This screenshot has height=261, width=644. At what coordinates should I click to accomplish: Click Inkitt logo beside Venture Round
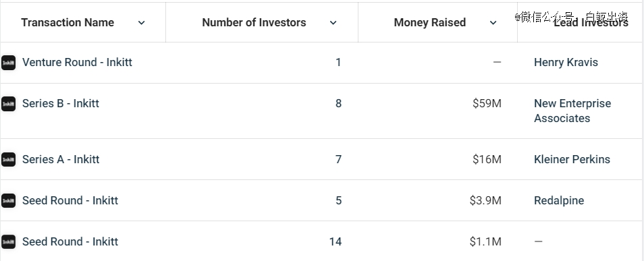pos(8,63)
